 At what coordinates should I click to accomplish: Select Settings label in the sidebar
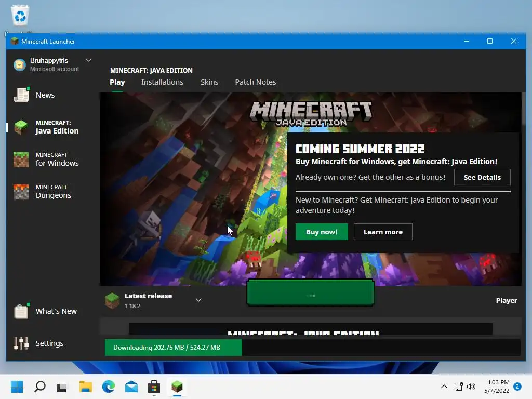coord(49,343)
